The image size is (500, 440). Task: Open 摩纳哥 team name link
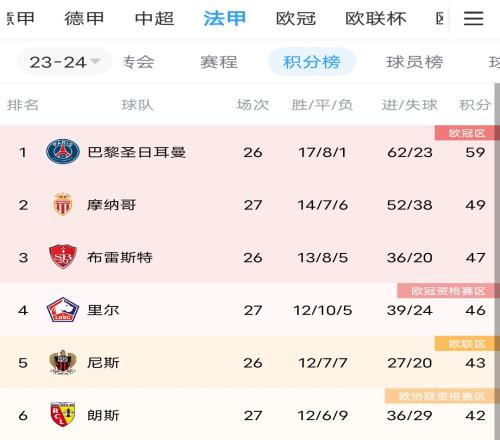pos(111,205)
